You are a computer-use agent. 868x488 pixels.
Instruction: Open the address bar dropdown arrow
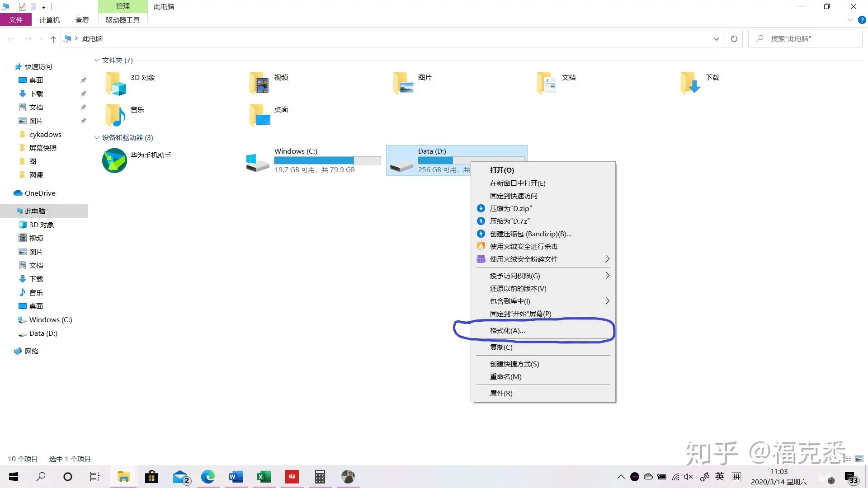point(717,38)
